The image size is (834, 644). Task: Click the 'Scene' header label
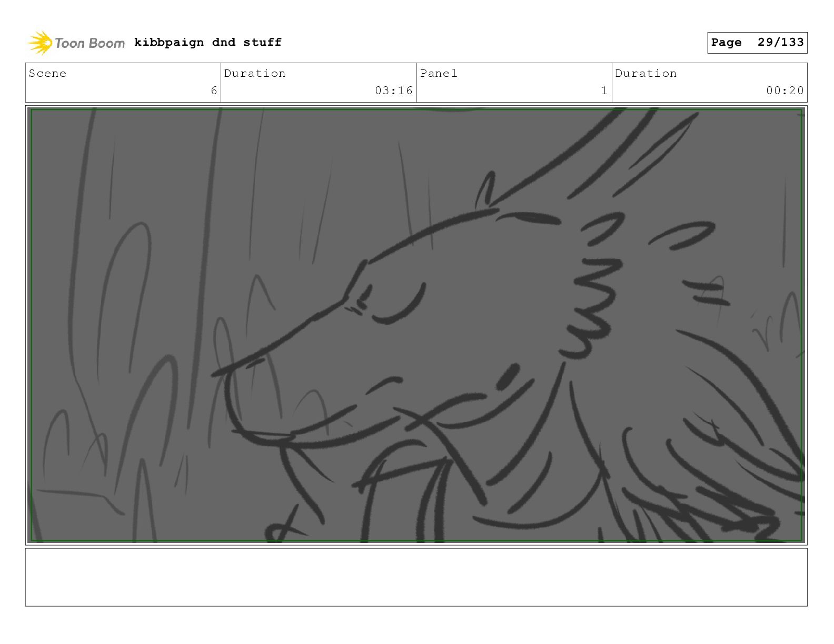(x=48, y=73)
